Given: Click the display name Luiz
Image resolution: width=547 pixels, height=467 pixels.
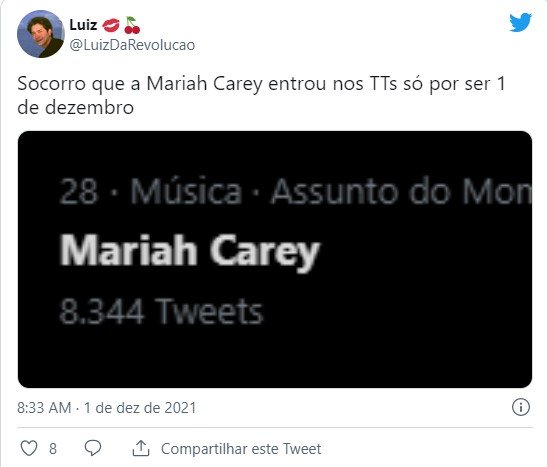Looking at the screenshot, I should tap(83, 25).
